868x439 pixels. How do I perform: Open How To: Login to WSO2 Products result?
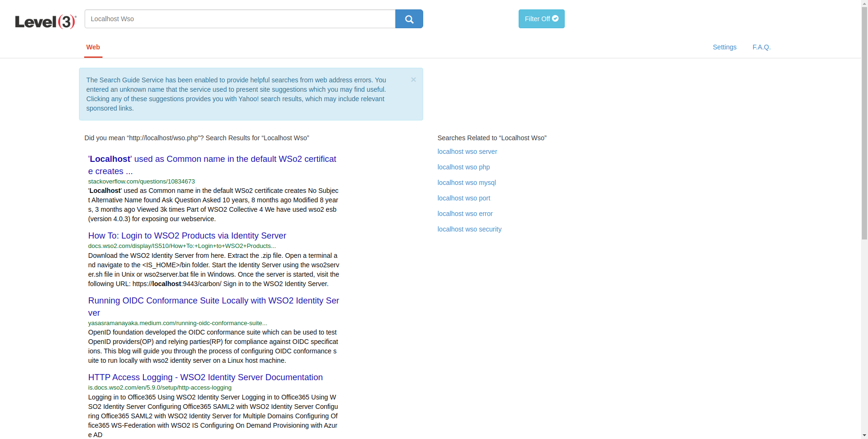[187, 236]
